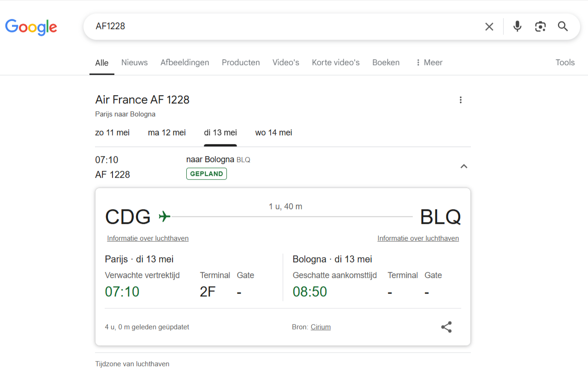588x374 pixels.
Task: Click the flight duration 1 u, 40 m
Action: [x=285, y=206]
